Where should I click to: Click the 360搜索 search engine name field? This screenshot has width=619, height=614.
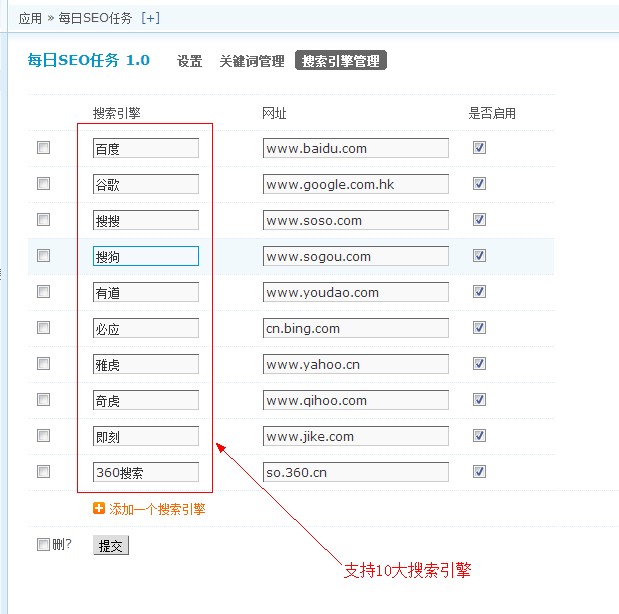point(146,472)
